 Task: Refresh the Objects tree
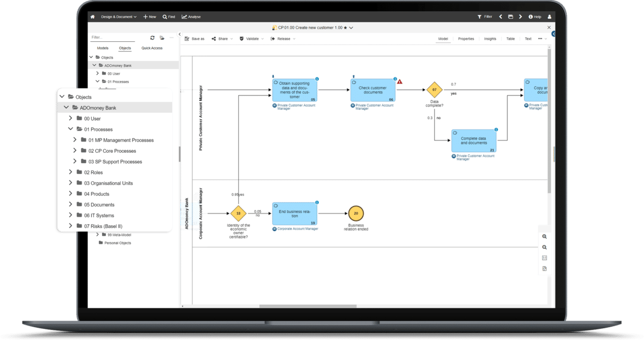point(152,38)
